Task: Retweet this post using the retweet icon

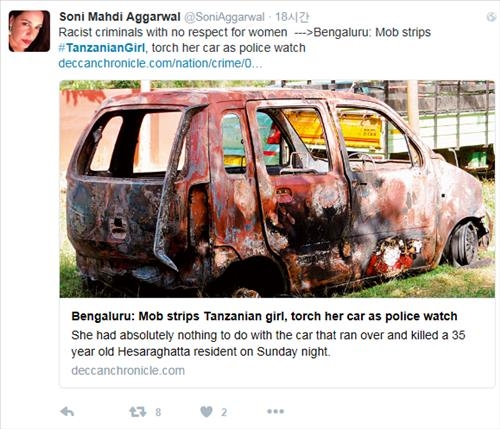Action: point(138,412)
